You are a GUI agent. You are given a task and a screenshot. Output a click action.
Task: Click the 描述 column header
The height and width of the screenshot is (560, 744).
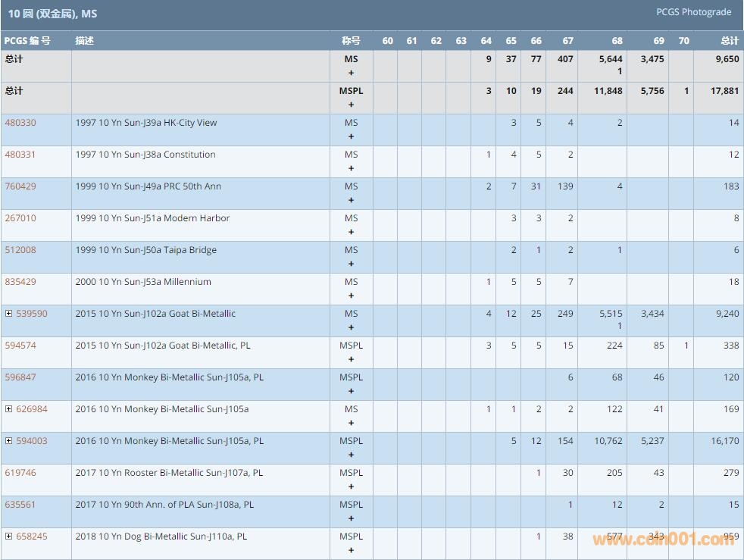coord(85,41)
